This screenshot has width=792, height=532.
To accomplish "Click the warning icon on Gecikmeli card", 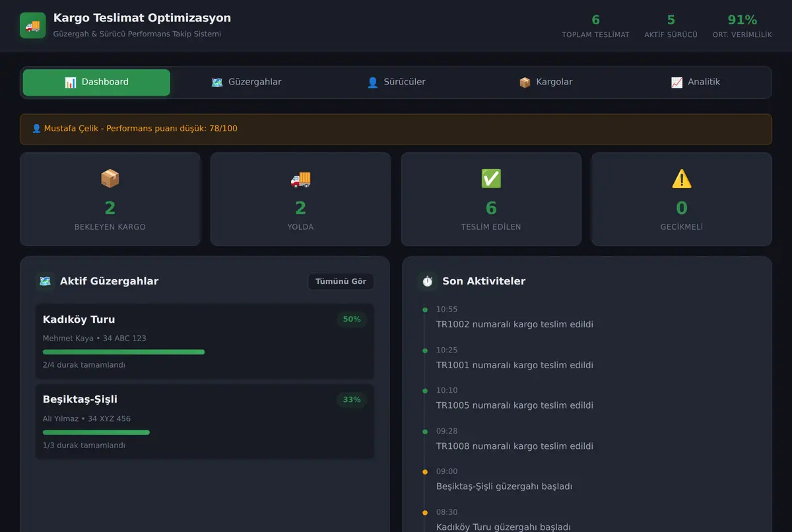I will (682, 178).
